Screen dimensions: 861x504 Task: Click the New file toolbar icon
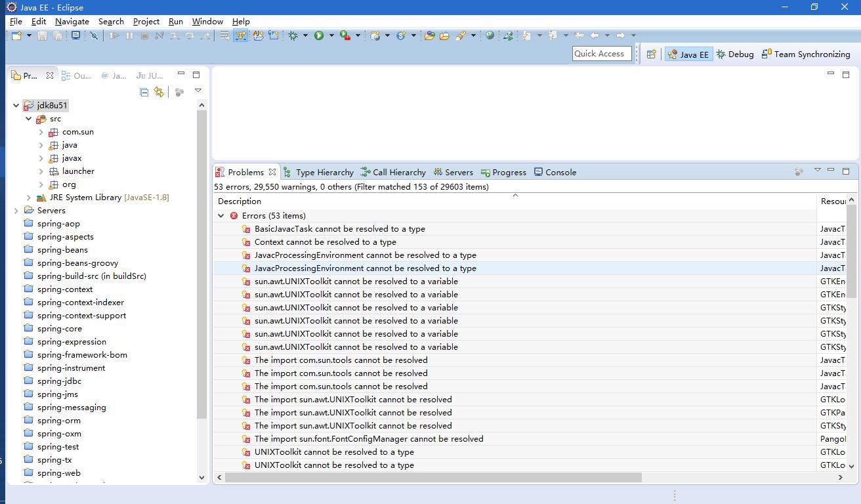click(x=16, y=35)
